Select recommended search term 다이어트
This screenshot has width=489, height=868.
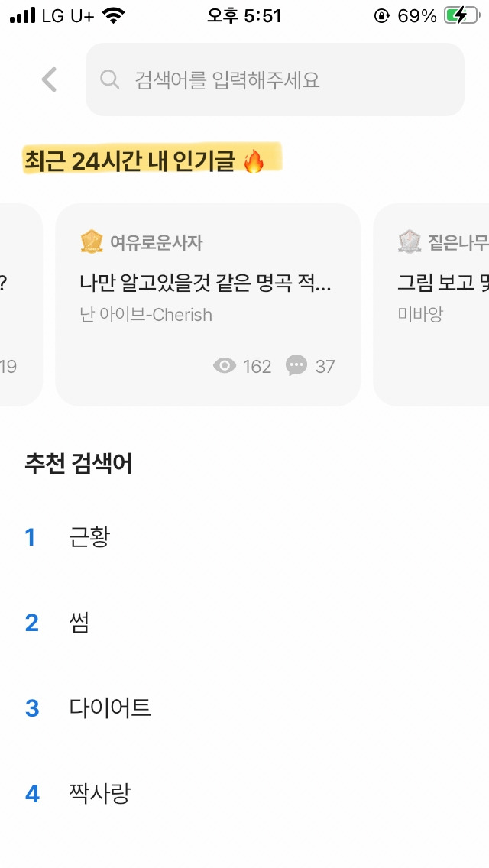110,708
